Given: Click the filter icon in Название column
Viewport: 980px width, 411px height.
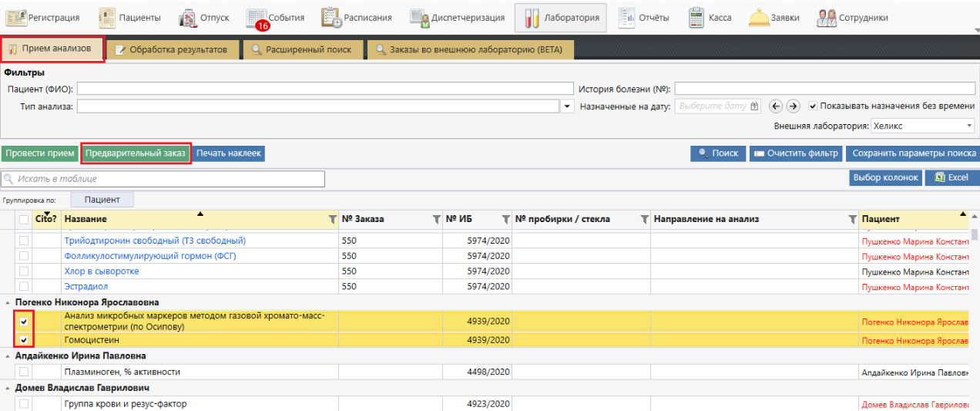Looking at the screenshot, I should [x=333, y=220].
